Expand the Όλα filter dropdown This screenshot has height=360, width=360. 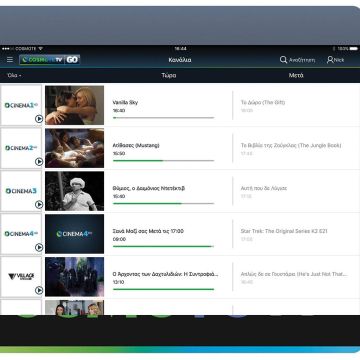coord(14,75)
